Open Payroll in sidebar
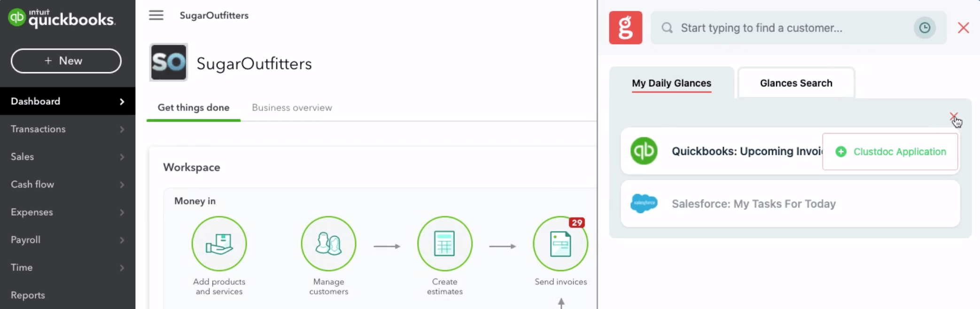This screenshot has height=309, width=980. 68,239
